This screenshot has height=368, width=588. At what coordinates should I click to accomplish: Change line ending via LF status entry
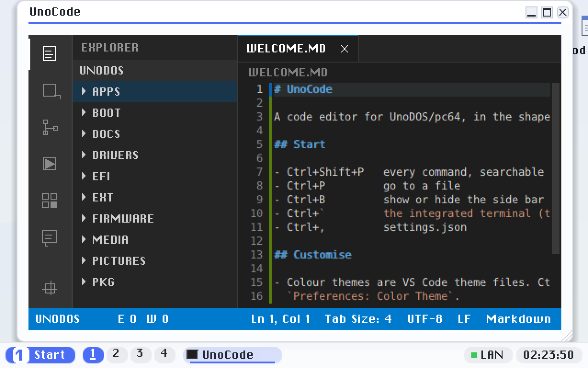[464, 319]
